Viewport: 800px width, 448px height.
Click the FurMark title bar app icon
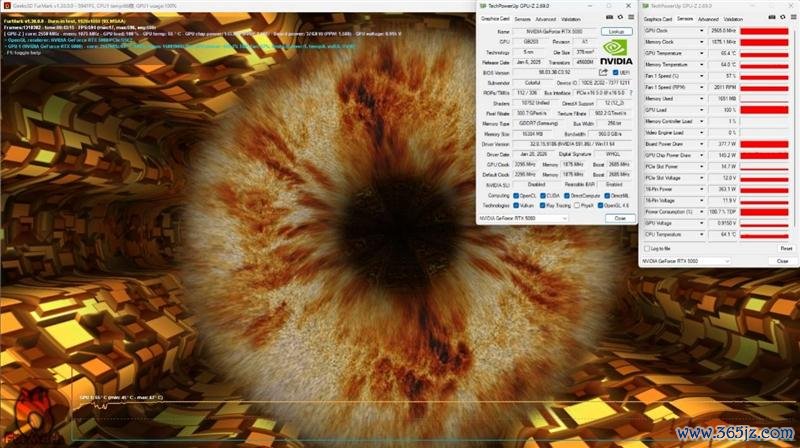(x=7, y=6)
